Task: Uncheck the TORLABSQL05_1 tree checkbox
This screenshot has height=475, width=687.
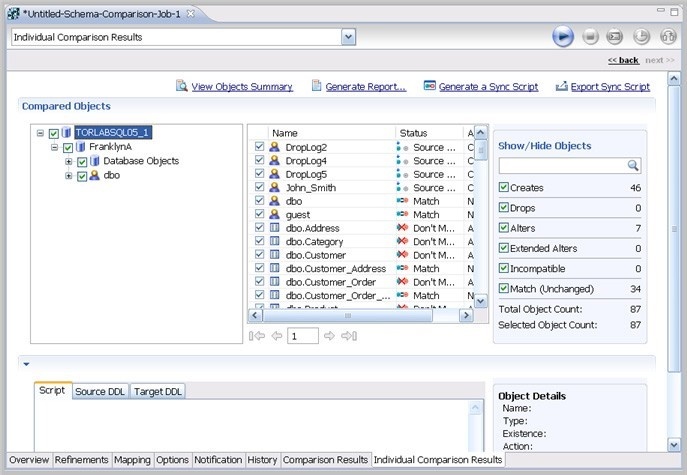Action: point(54,133)
